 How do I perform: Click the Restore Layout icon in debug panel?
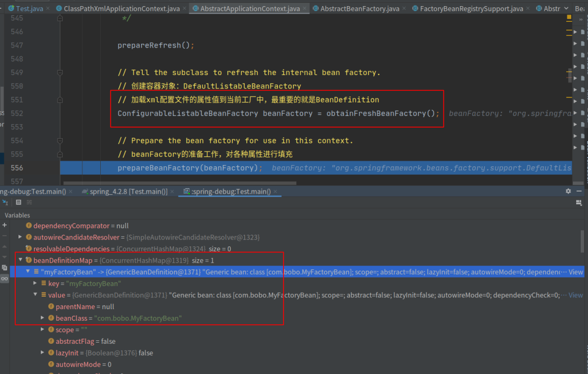click(x=579, y=203)
